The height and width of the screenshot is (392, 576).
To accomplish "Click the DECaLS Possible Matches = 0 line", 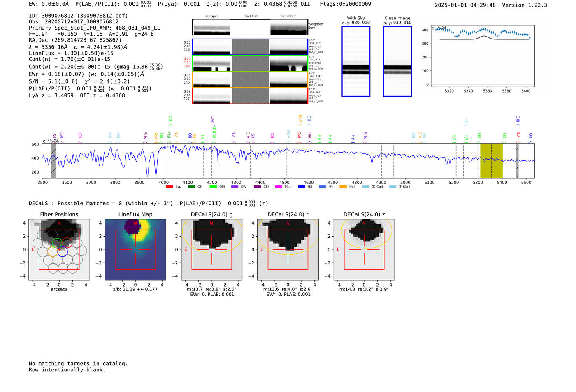I will tap(101, 203).
